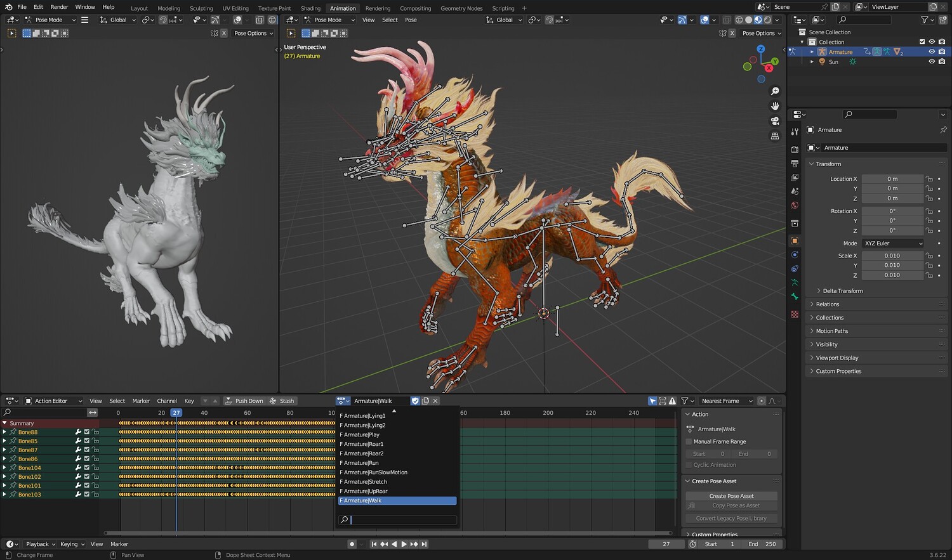The height and width of the screenshot is (560, 952).
Task: Hide the Sun object in the outliner
Action: [932, 62]
